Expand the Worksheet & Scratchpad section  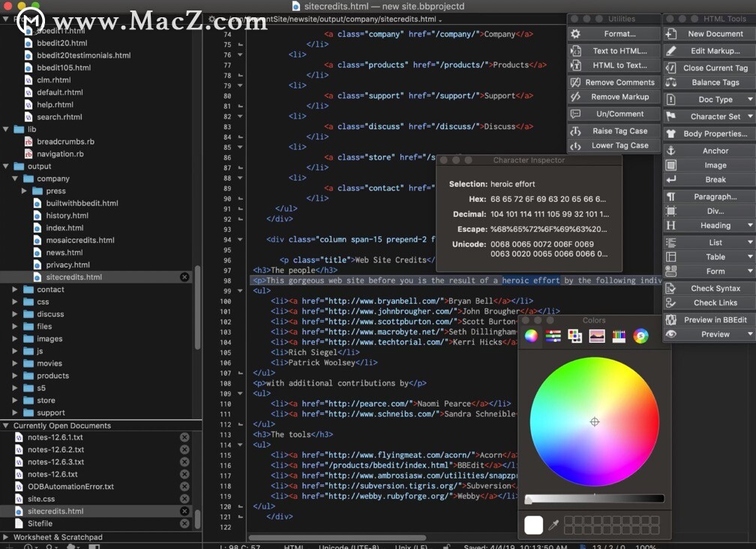(6, 537)
